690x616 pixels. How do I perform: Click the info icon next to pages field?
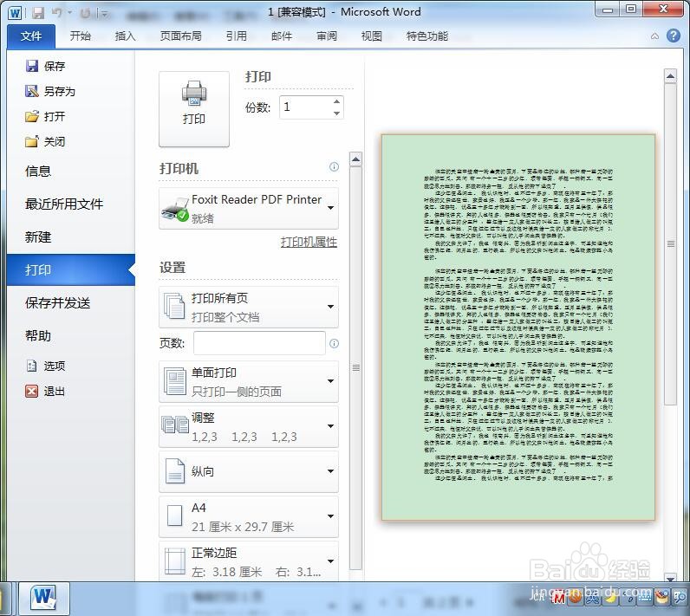334,343
